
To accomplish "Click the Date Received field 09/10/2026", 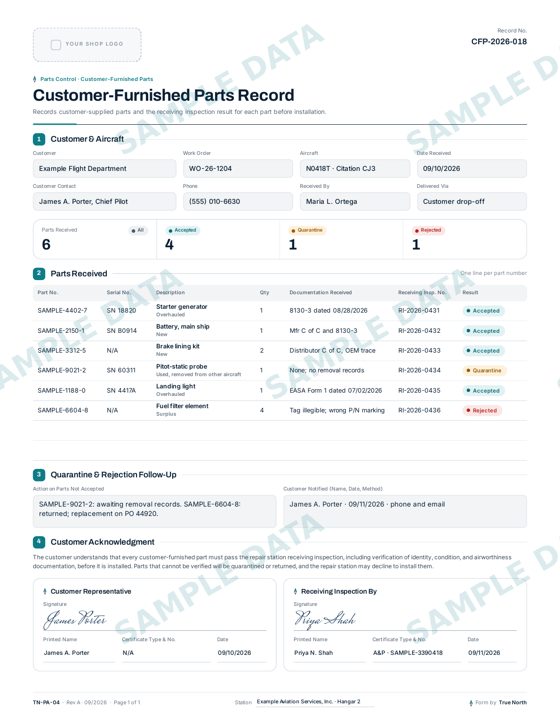I will pyautogui.click(x=472, y=169).
